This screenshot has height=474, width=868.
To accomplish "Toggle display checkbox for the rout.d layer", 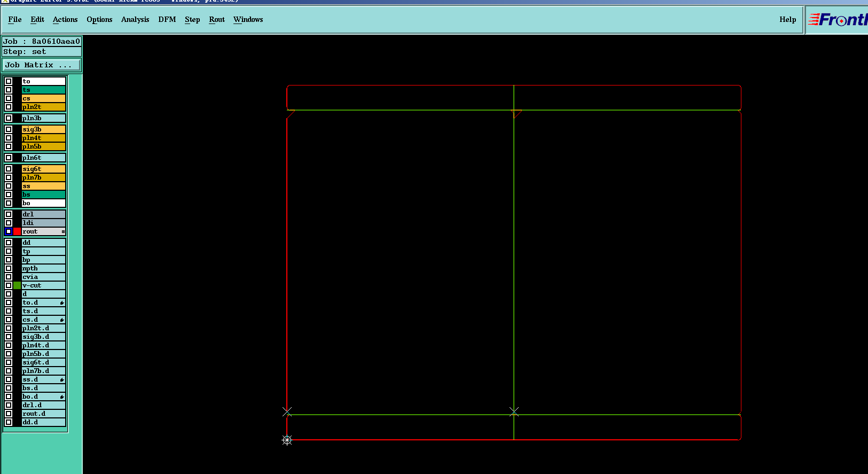I will point(9,414).
